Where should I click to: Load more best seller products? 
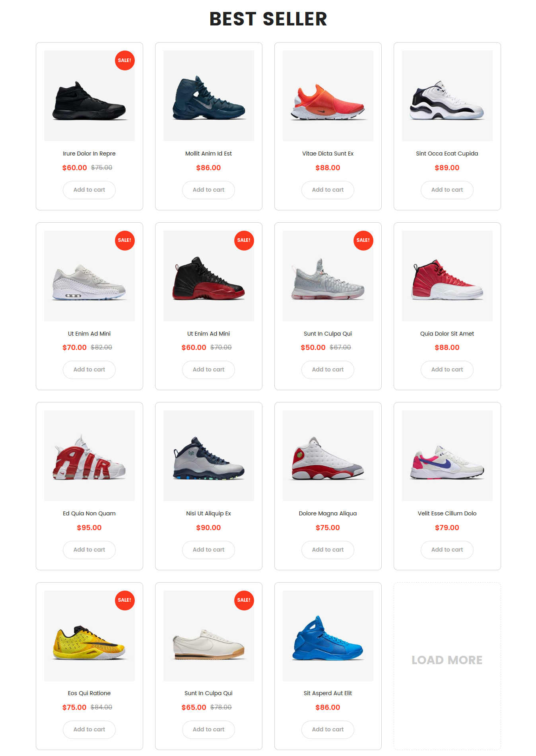pyautogui.click(x=447, y=660)
